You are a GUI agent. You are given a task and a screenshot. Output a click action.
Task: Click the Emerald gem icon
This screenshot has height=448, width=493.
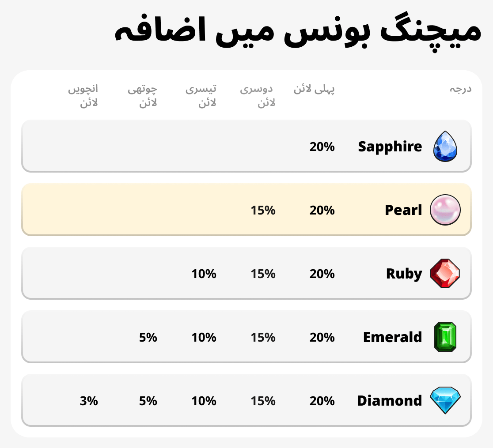tap(445, 337)
